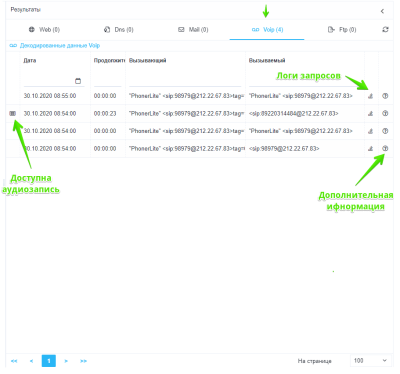The image size is (400, 374).
Task: Go to the previous page of results
Action: pos(31,361)
